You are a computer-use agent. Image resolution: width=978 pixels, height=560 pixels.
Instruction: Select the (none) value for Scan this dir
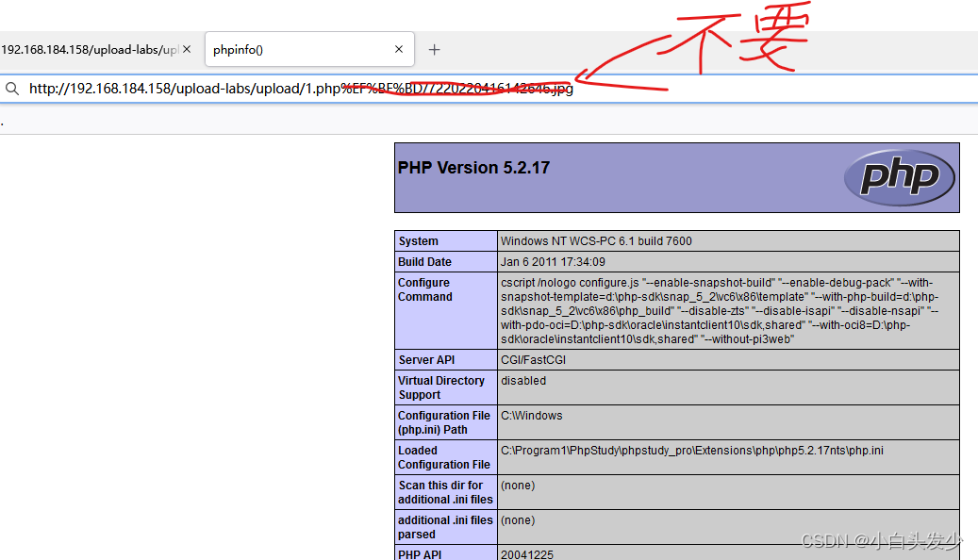click(518, 486)
